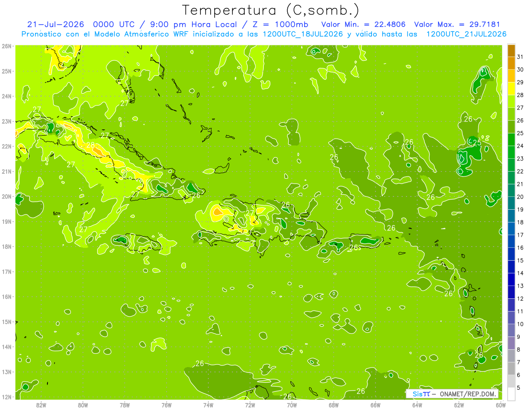
Task: Click the 19N latitude axis label
Action: pyautogui.click(x=6, y=222)
